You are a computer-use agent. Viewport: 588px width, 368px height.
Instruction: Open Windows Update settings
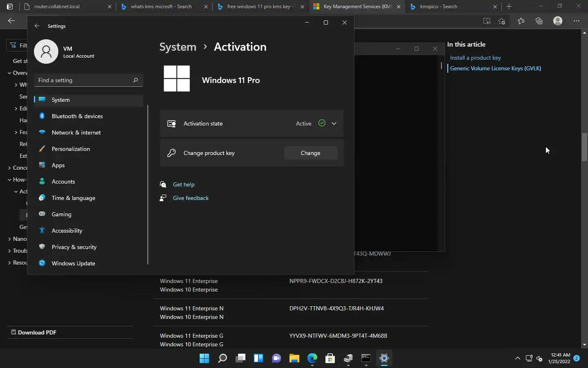[x=89, y=263]
